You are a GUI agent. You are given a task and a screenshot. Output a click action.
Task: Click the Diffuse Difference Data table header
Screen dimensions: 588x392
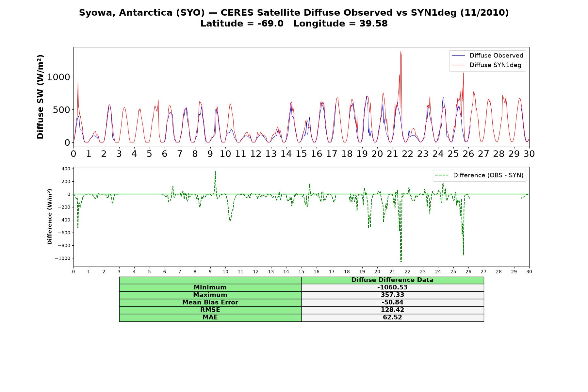392,280
